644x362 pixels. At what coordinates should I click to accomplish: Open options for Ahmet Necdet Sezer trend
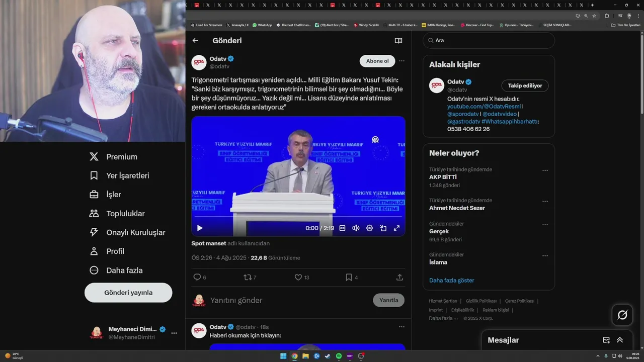545,201
